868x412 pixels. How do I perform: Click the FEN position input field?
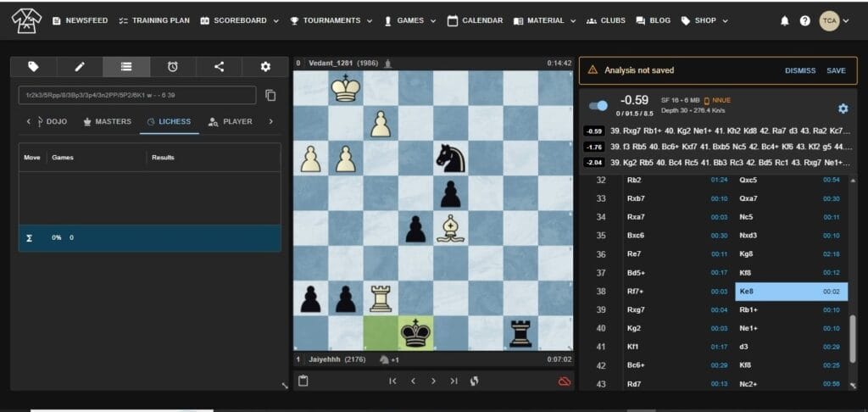[137, 96]
